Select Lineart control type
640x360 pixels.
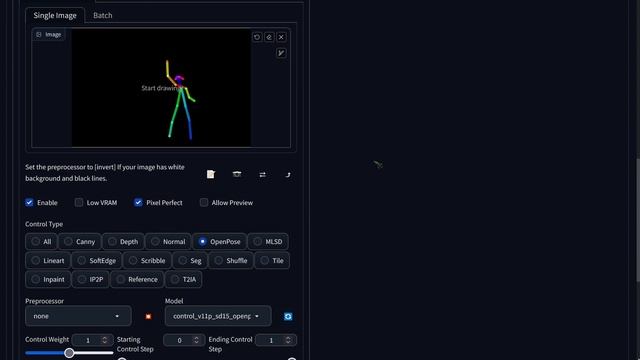pyautogui.click(x=48, y=260)
